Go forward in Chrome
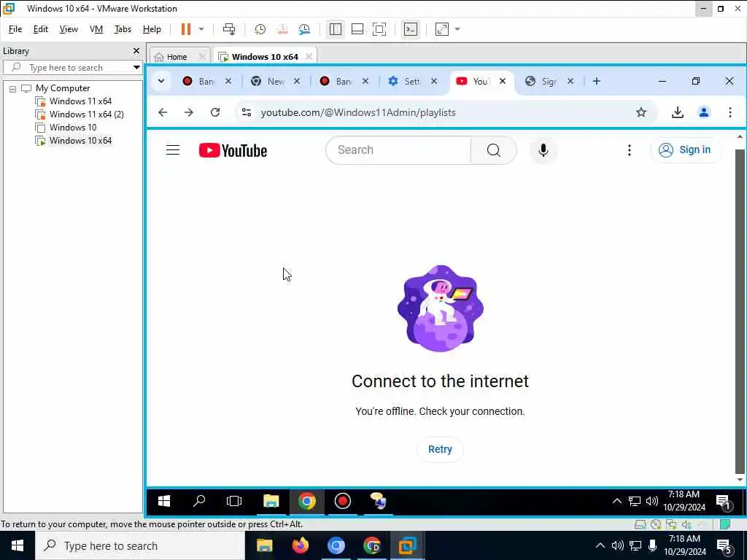The width and height of the screenshot is (747, 560). [x=189, y=112]
